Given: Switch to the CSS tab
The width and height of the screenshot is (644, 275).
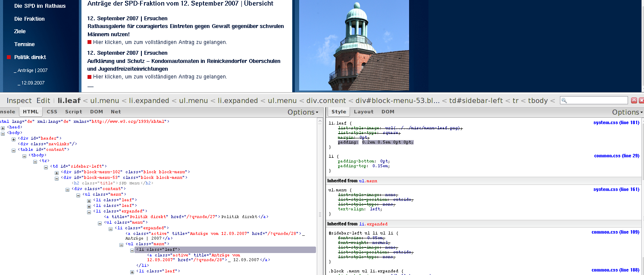Looking at the screenshot, I should [52, 112].
